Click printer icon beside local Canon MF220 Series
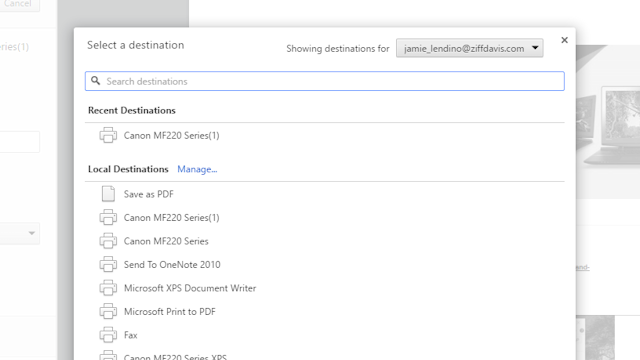The image size is (640, 360). (x=108, y=241)
